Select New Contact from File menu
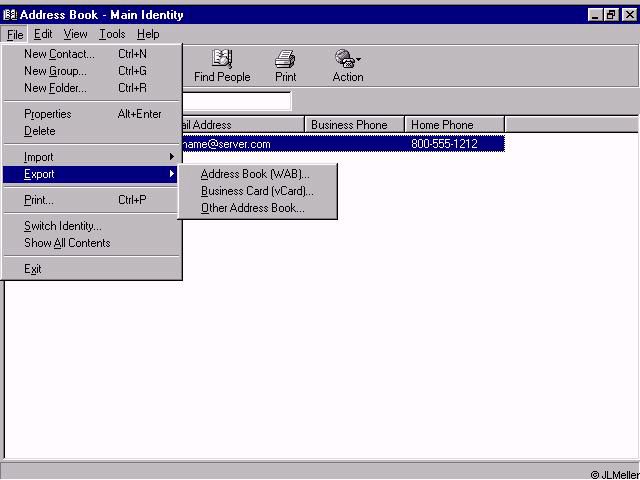The width and height of the screenshot is (640, 480). click(x=59, y=54)
